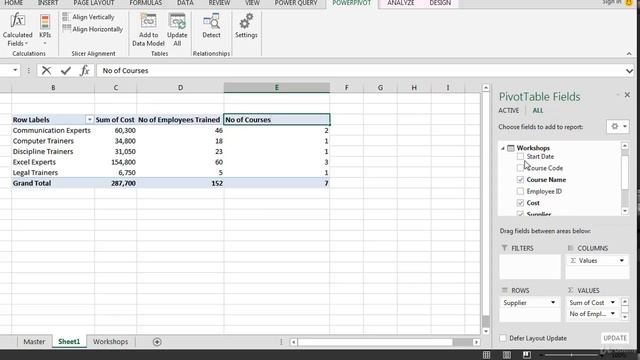
Task: Click the Grand Total cost 287,700
Action: (123, 183)
